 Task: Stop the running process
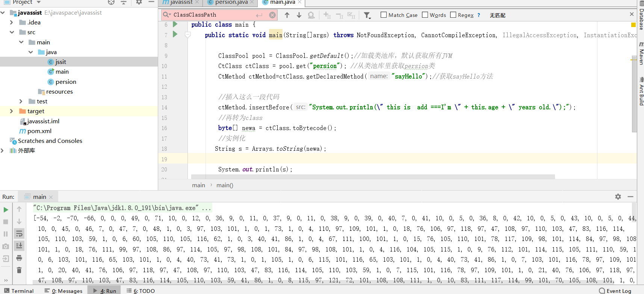coord(6,222)
